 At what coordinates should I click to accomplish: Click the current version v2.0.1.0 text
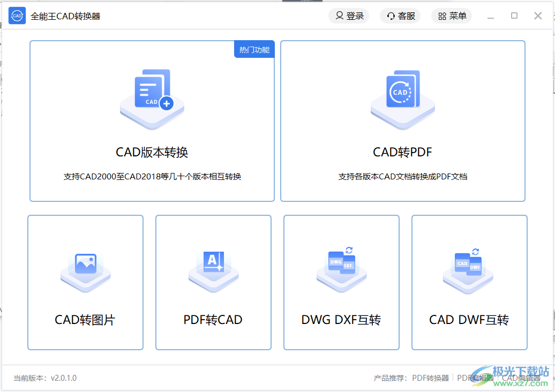pyautogui.click(x=45, y=378)
